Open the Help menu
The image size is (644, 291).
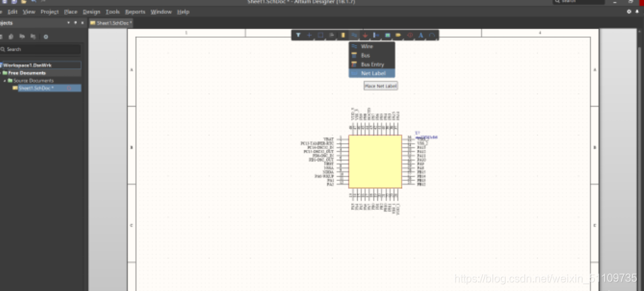183,12
